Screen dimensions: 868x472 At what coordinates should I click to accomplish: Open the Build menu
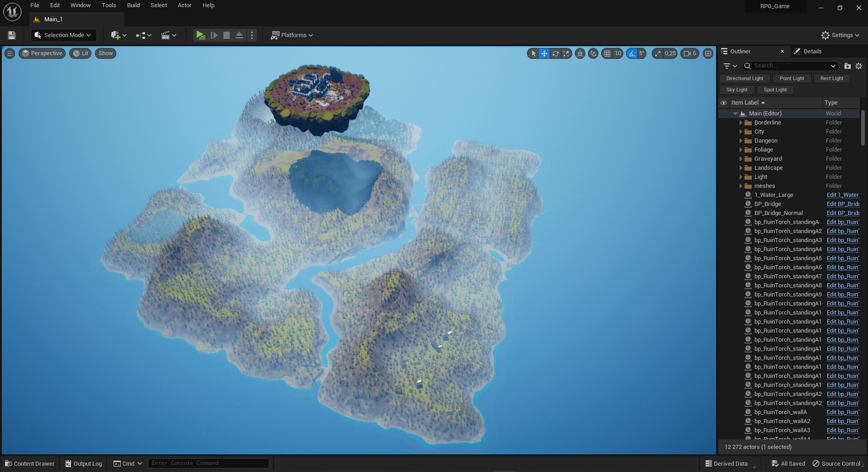coord(133,5)
